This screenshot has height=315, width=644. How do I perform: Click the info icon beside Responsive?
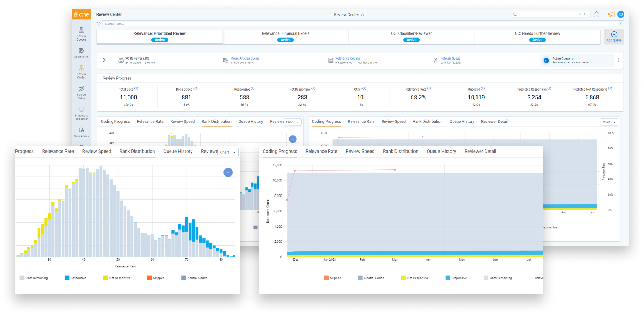(253, 88)
